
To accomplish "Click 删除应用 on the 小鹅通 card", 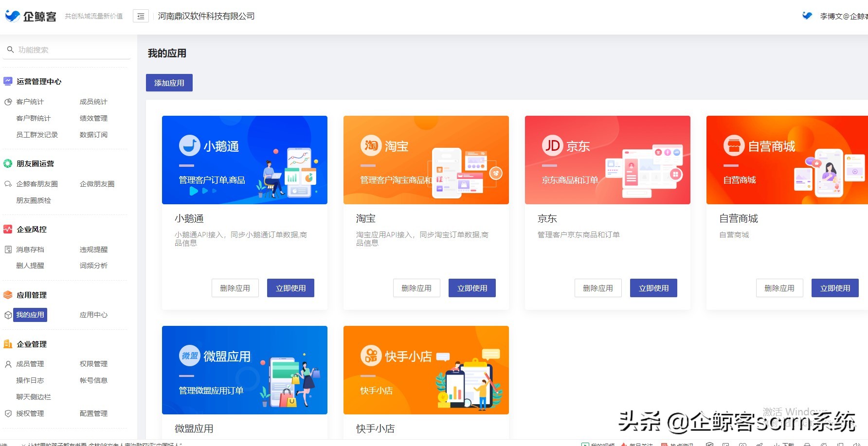I will tap(235, 288).
